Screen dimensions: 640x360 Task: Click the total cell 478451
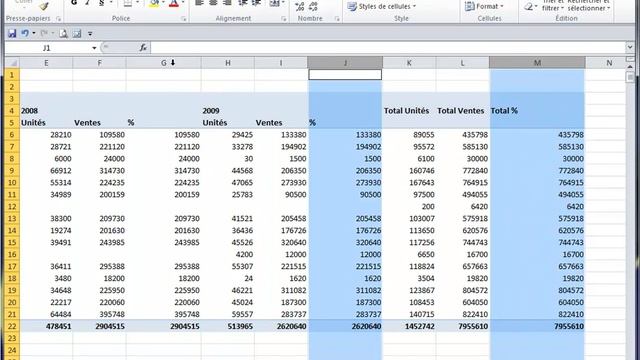click(46, 326)
